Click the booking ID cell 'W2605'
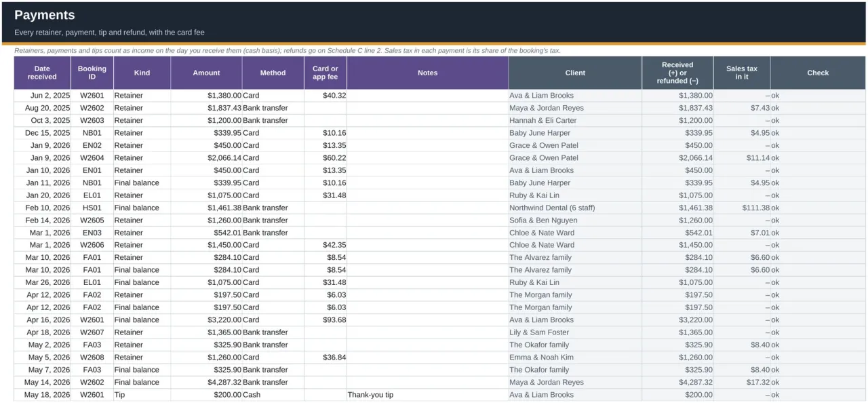 [92, 220]
